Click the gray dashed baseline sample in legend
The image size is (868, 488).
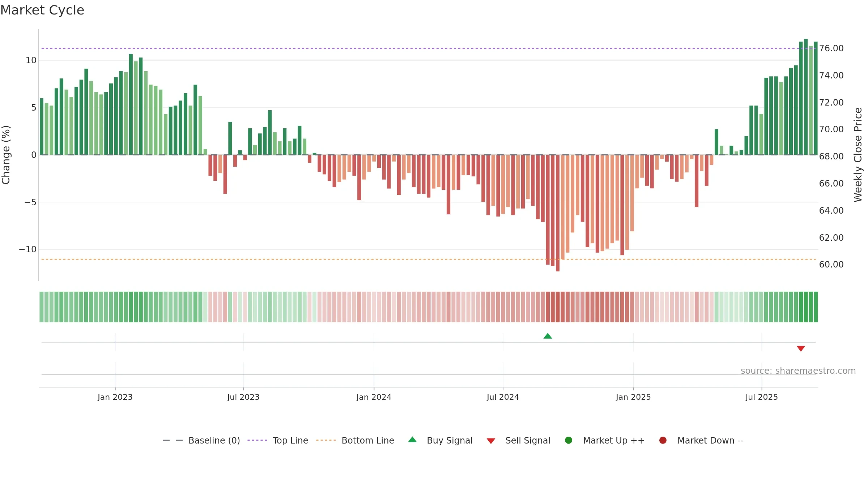click(173, 440)
